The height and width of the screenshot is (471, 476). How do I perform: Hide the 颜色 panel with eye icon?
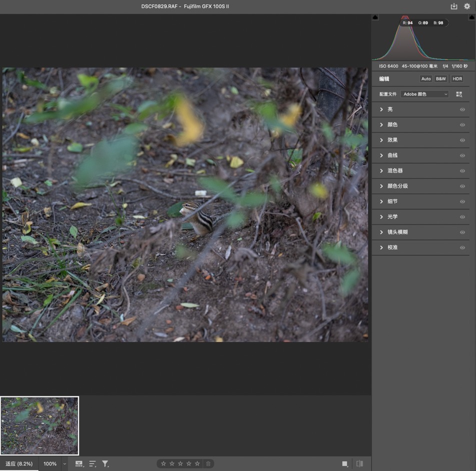click(462, 125)
